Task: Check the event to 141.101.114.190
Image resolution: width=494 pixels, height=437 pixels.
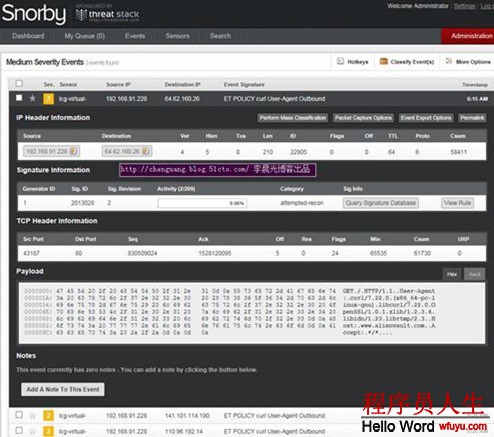Action: tap(19, 415)
